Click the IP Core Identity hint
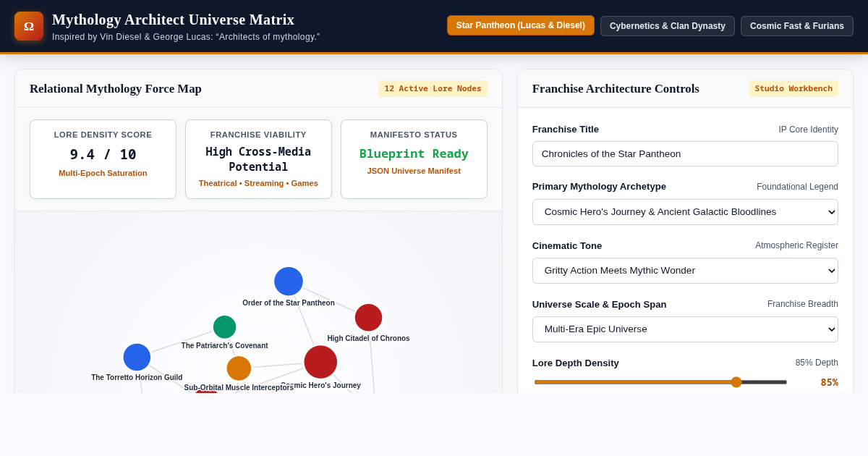Viewport: 868px width, 456px height. click(808, 130)
